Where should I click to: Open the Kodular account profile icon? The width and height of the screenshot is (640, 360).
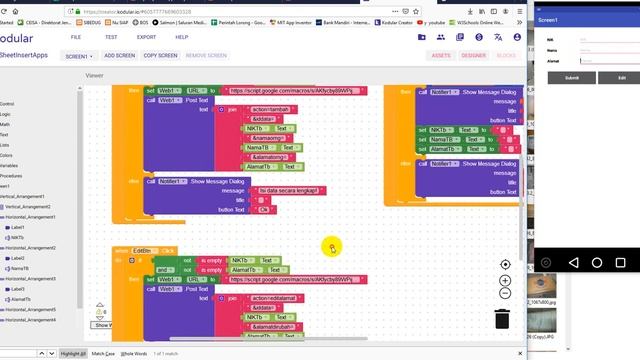click(517, 37)
